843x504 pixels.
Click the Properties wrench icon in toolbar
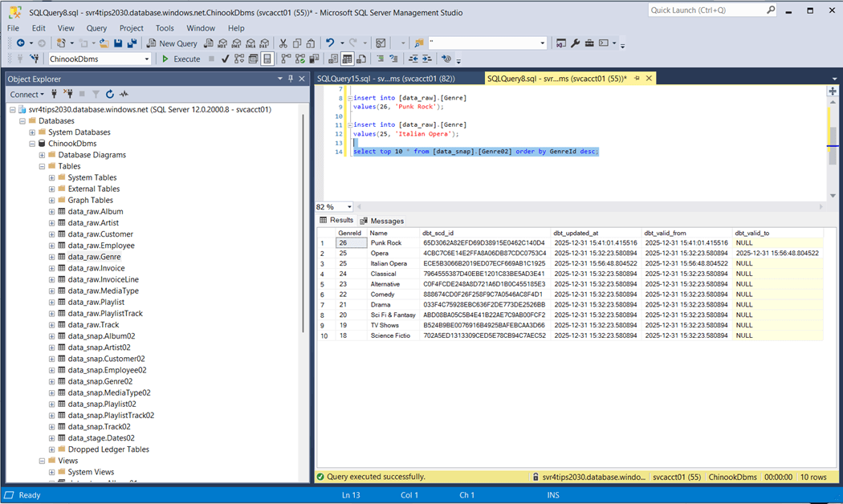575,43
